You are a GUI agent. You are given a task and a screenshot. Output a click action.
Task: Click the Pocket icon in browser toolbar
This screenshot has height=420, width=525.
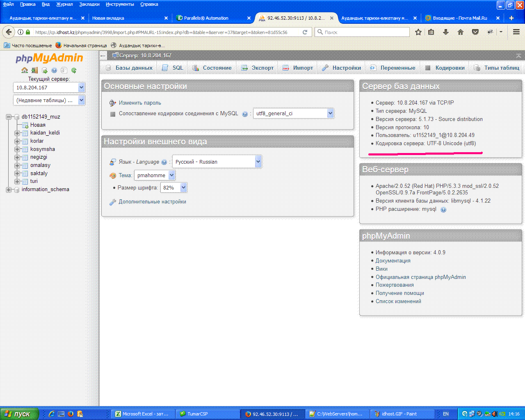(x=475, y=32)
